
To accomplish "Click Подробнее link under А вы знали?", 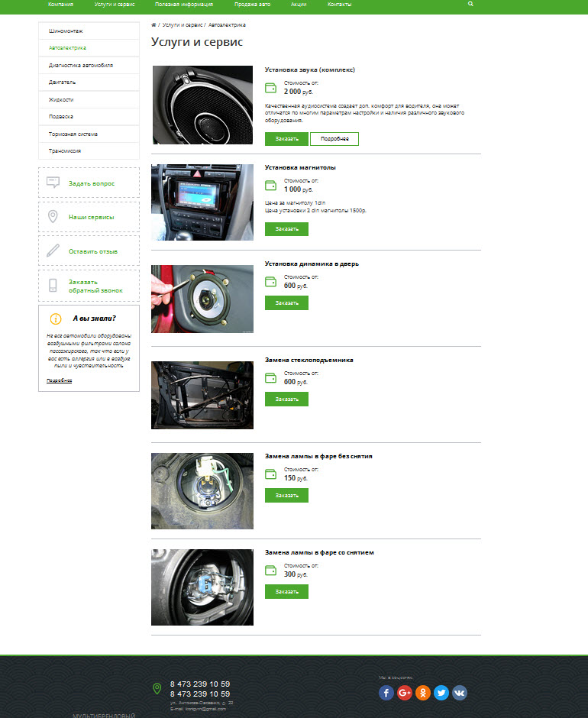I will pos(59,380).
